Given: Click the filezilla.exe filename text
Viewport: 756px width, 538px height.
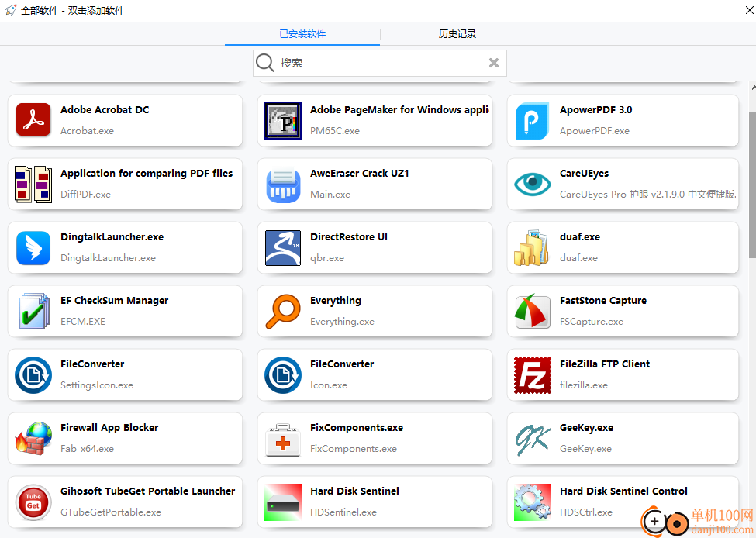Looking at the screenshot, I should pyautogui.click(x=583, y=385).
